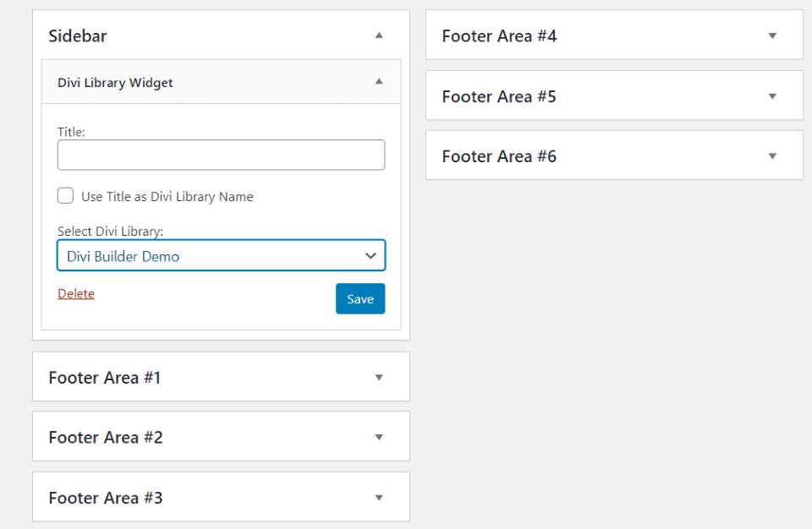
Task: Open the Select Divi Library dropdown
Action: pyautogui.click(x=221, y=256)
